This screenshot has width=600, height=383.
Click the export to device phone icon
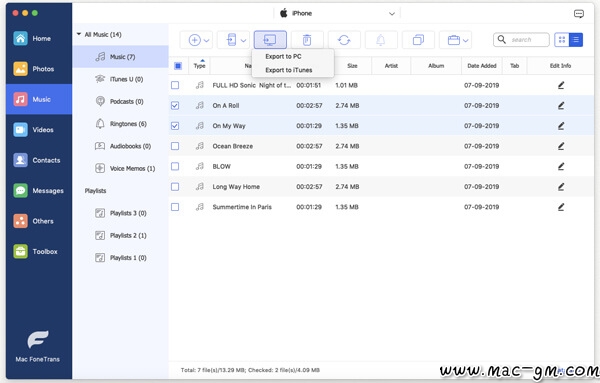coord(232,40)
